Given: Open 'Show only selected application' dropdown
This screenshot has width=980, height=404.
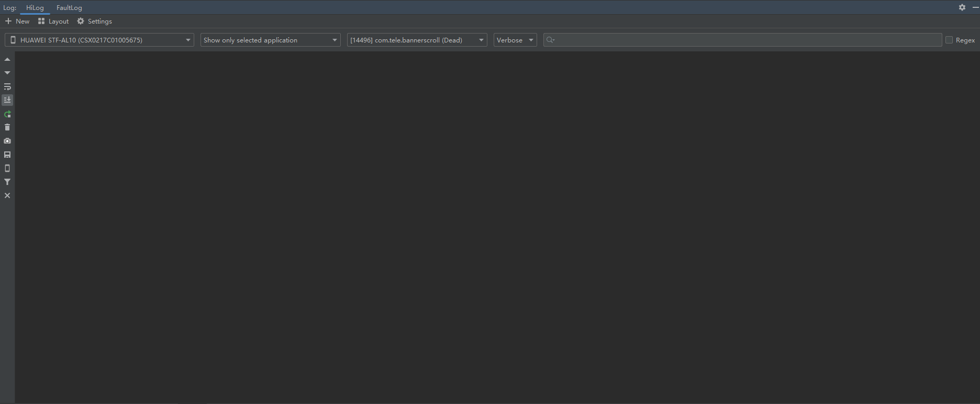Looking at the screenshot, I should coord(271,40).
